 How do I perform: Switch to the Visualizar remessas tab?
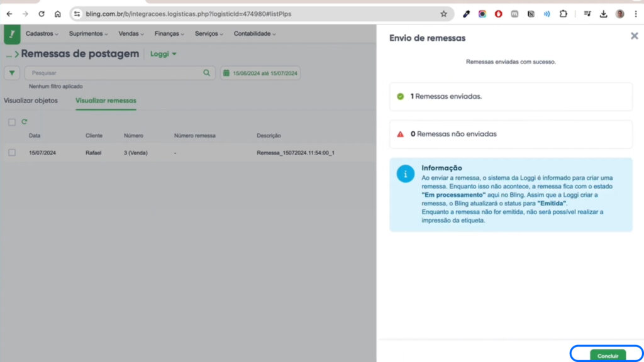106,101
